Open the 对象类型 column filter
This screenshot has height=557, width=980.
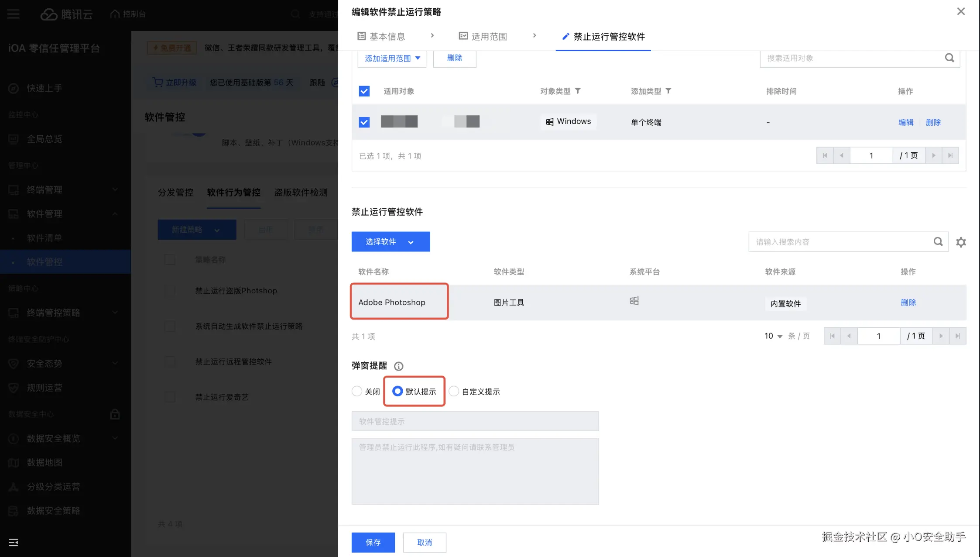(578, 91)
